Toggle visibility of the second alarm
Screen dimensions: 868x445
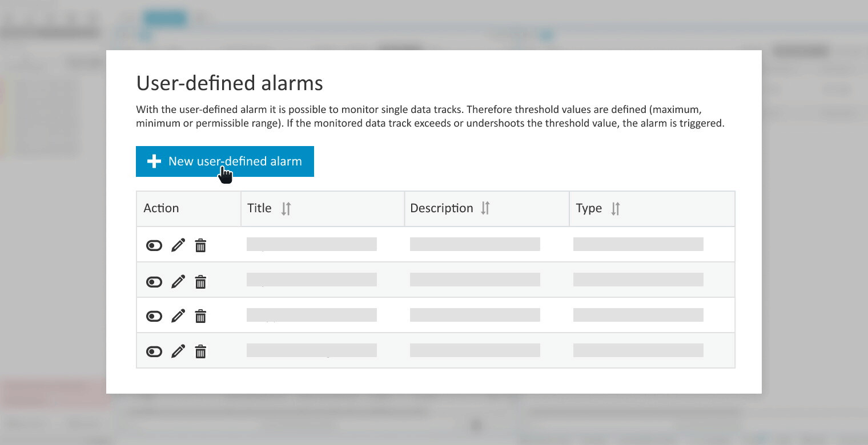pos(154,281)
